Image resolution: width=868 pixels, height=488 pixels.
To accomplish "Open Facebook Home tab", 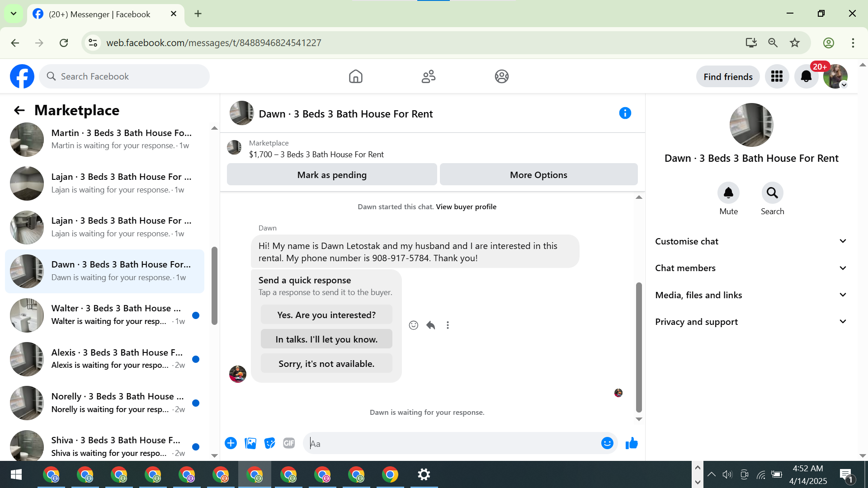I will [x=356, y=76].
